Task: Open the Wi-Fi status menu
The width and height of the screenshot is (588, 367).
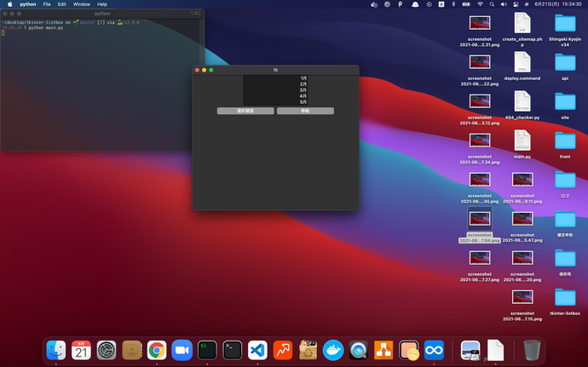Action: (480, 4)
